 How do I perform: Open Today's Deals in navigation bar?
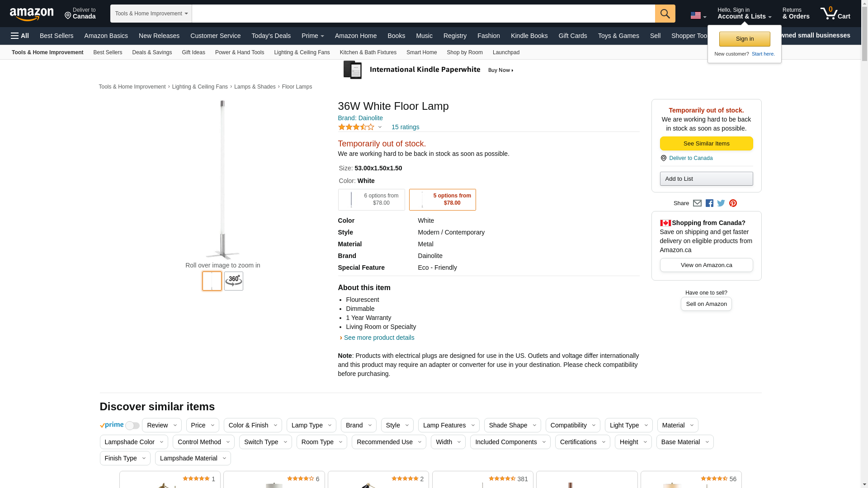tap(271, 36)
